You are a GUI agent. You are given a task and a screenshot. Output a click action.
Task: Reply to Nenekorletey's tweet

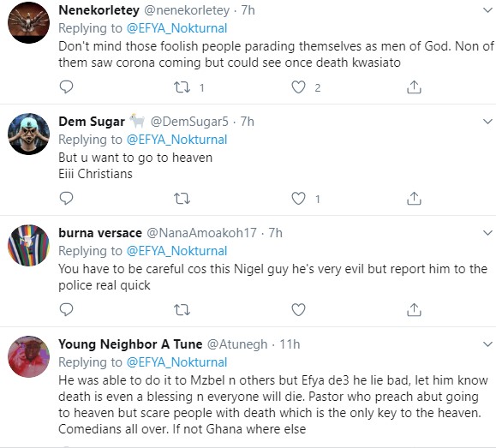[x=67, y=87]
